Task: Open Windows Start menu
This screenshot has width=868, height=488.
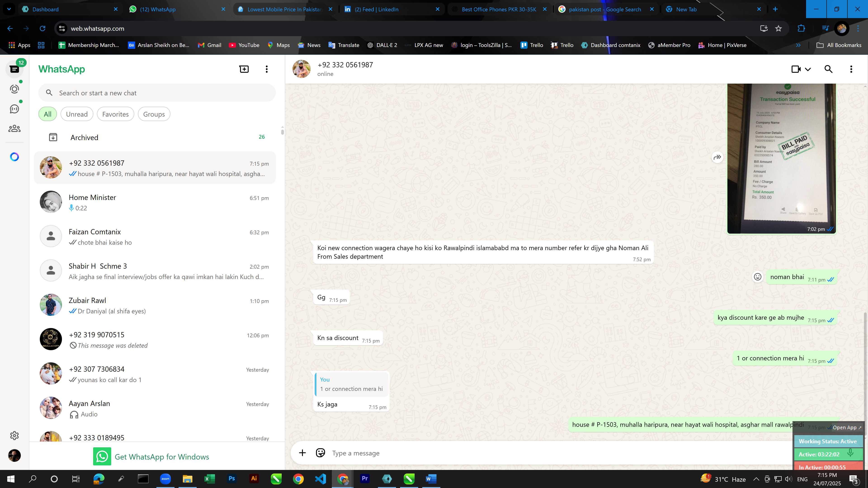Action: (x=10, y=479)
